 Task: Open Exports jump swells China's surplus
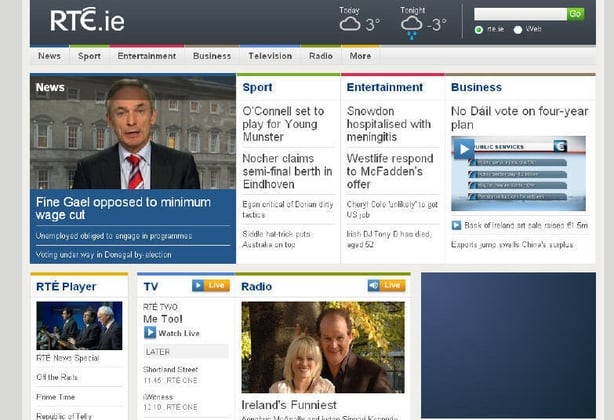(x=512, y=245)
